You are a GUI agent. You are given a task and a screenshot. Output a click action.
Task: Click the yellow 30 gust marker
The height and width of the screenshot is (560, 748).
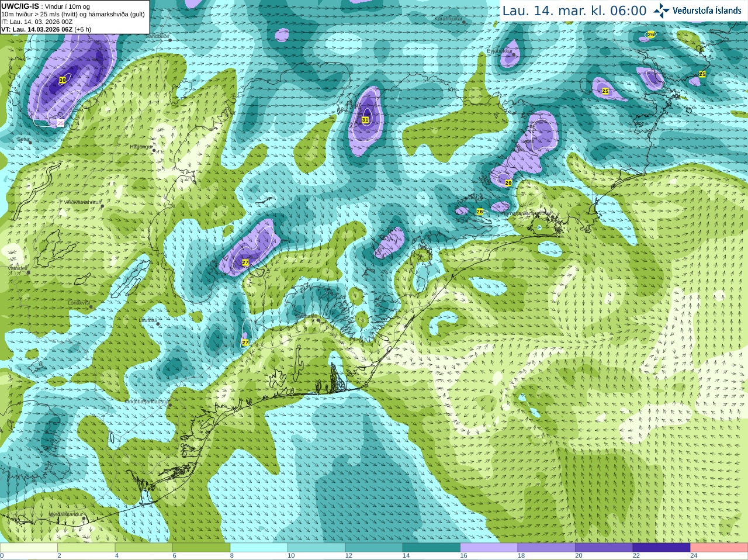pyautogui.click(x=63, y=80)
